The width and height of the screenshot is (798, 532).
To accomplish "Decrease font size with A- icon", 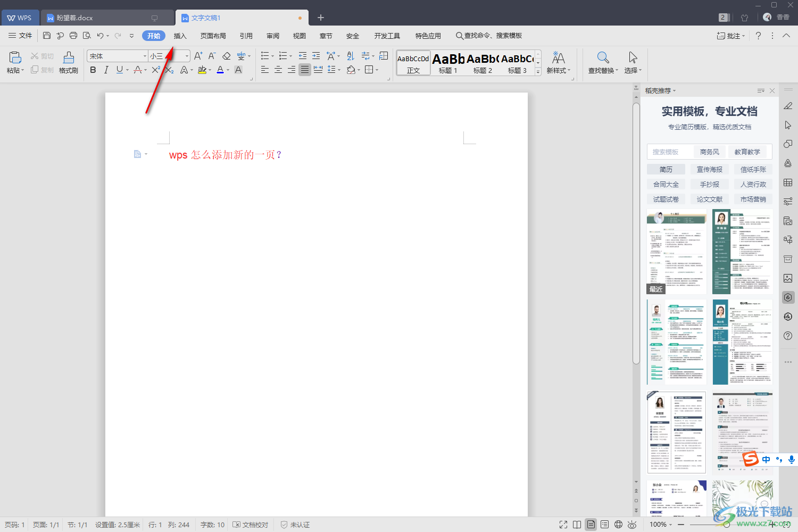I will click(212, 56).
